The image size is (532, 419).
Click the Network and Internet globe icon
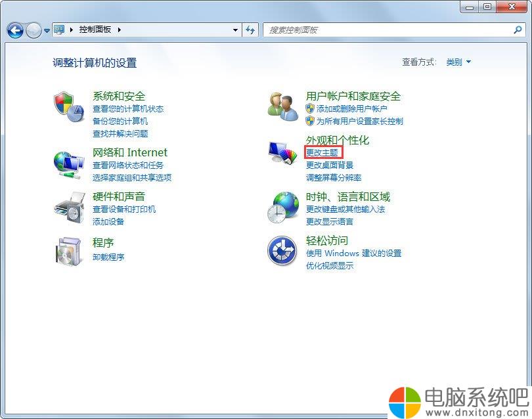coord(69,165)
